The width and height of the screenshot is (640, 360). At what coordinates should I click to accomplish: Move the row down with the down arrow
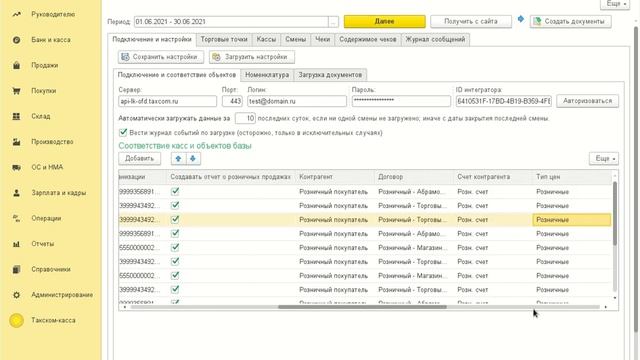click(193, 158)
